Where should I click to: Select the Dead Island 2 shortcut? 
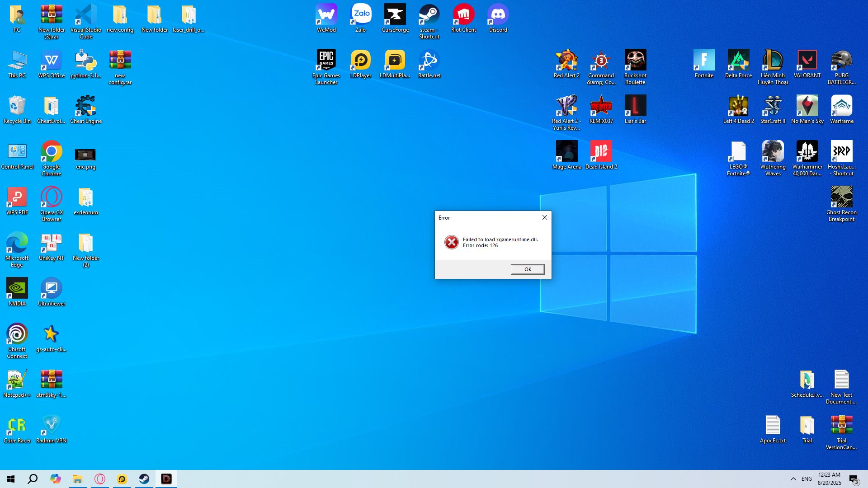pyautogui.click(x=601, y=152)
